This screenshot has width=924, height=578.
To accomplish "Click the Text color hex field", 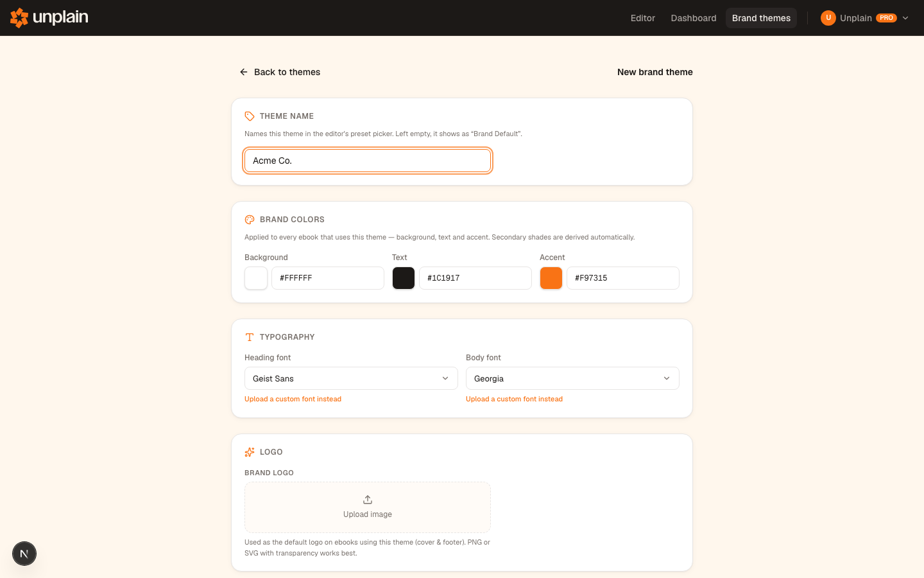I will pyautogui.click(x=475, y=278).
